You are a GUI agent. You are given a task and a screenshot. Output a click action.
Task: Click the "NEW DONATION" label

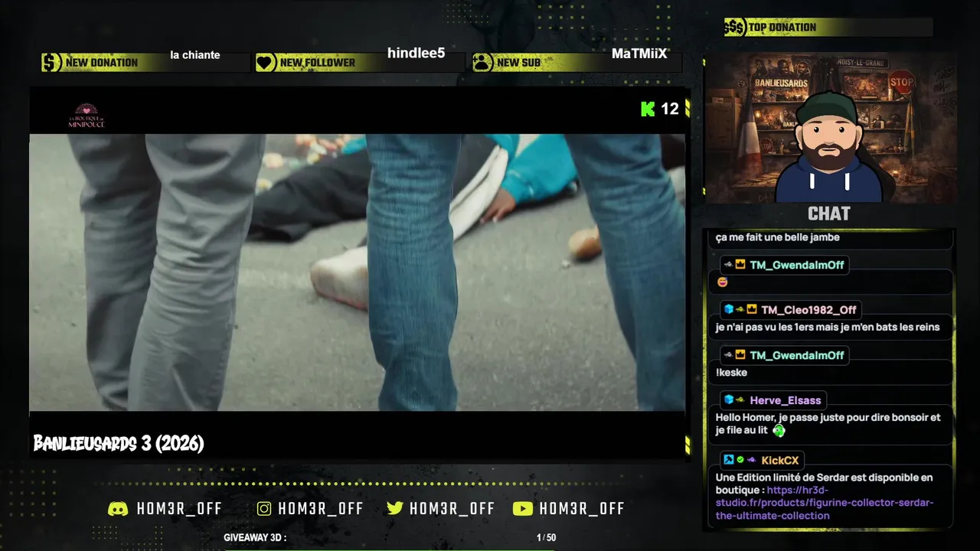click(x=102, y=63)
